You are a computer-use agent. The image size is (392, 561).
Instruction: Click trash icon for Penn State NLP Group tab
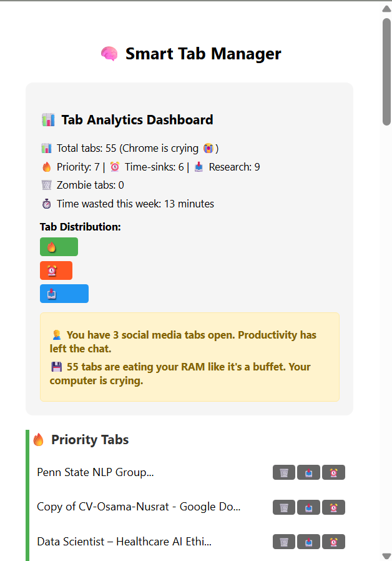(284, 472)
